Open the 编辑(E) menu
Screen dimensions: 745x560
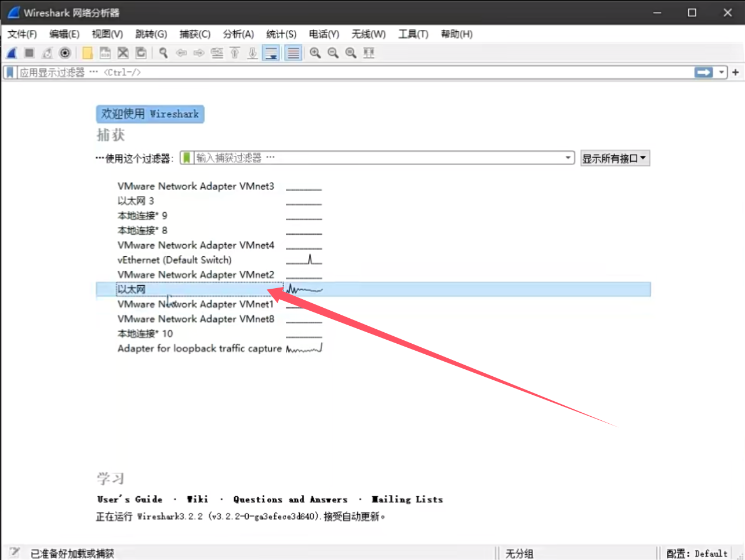pos(64,34)
